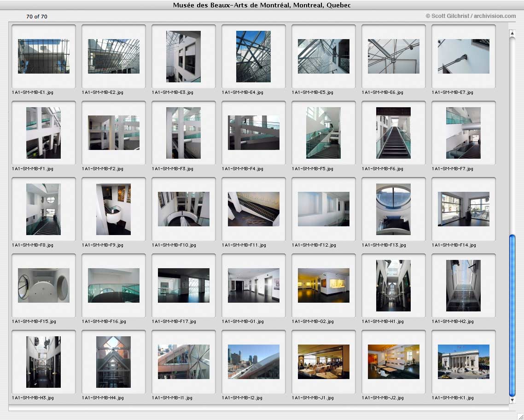Select thumbnail 1A1-SM-MB-F10.jpg
The image size is (524, 420).
183,209
